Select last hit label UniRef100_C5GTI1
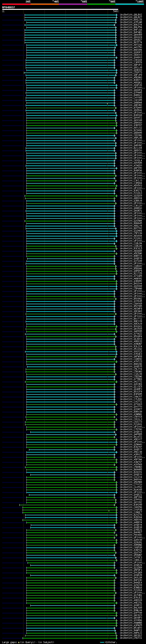146x644 pixels. 131,638
